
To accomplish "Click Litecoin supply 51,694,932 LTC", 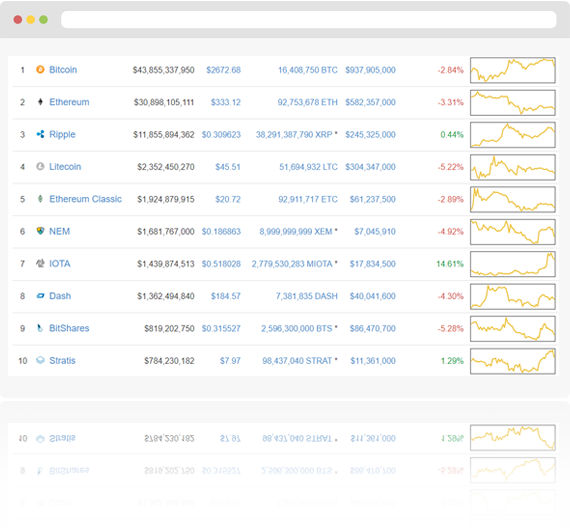I will pos(308,167).
